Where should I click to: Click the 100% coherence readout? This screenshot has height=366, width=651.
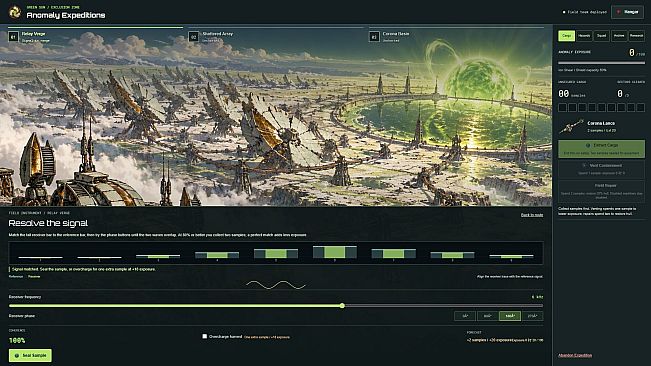click(17, 340)
